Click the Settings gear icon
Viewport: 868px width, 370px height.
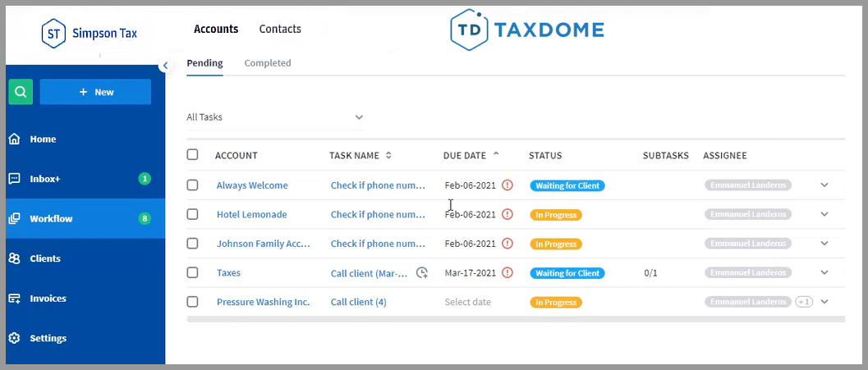point(15,338)
